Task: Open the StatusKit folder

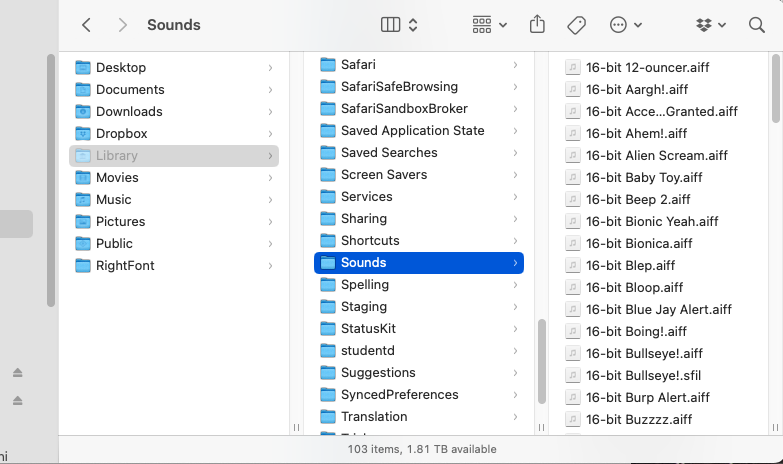Action: point(419,329)
